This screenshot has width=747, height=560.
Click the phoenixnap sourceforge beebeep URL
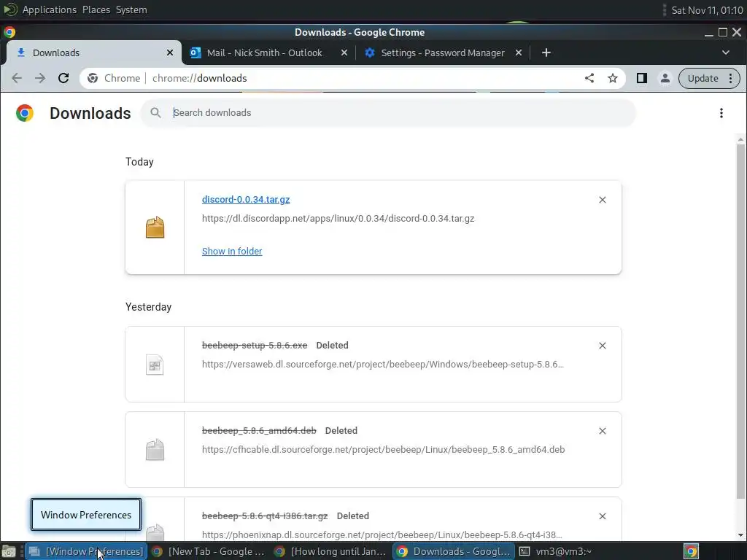pos(382,534)
